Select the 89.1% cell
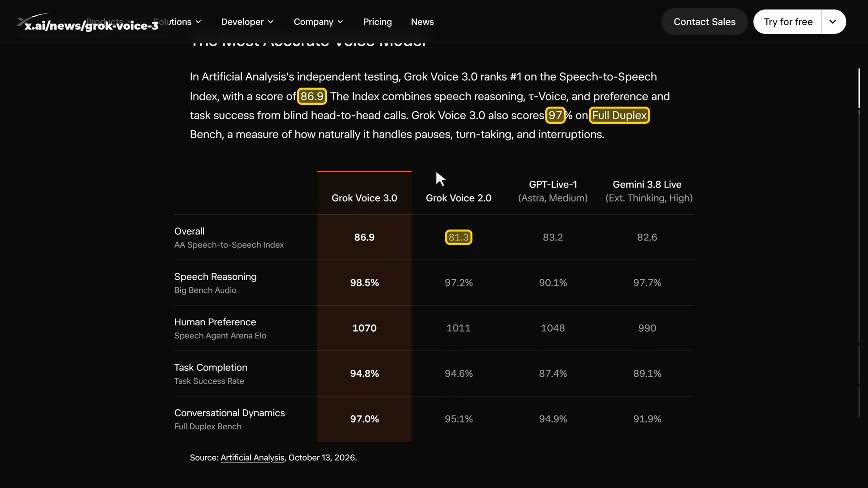This screenshot has width=868, height=488. (x=647, y=374)
